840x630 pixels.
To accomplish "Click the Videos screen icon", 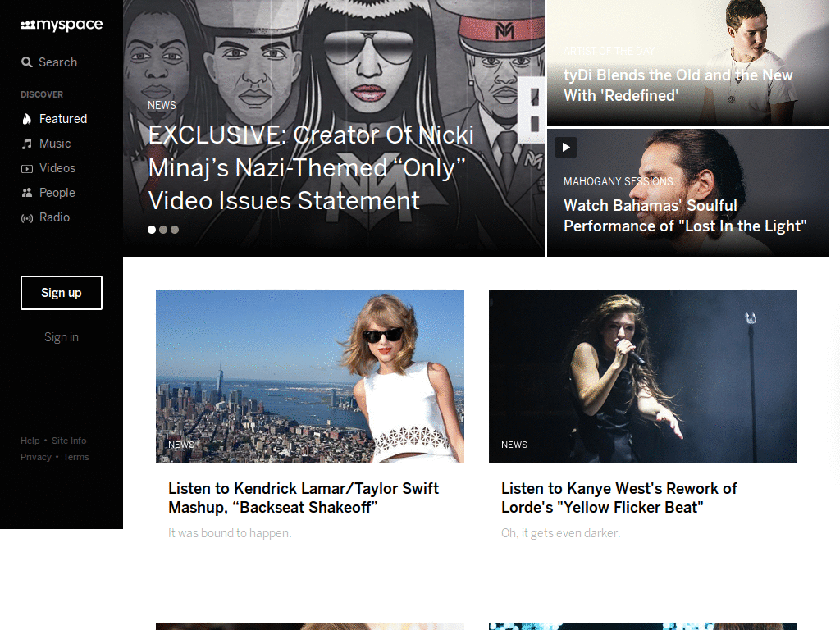I will point(27,169).
